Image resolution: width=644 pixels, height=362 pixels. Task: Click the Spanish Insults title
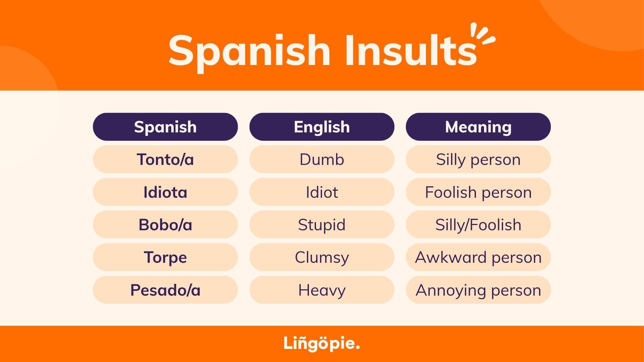(322, 51)
